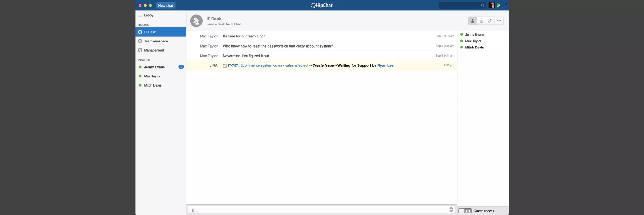Image resolution: width=644 pixels, height=215 pixels.
Task: Open the IT-787 Ecommerce system down link
Action: pos(268,65)
